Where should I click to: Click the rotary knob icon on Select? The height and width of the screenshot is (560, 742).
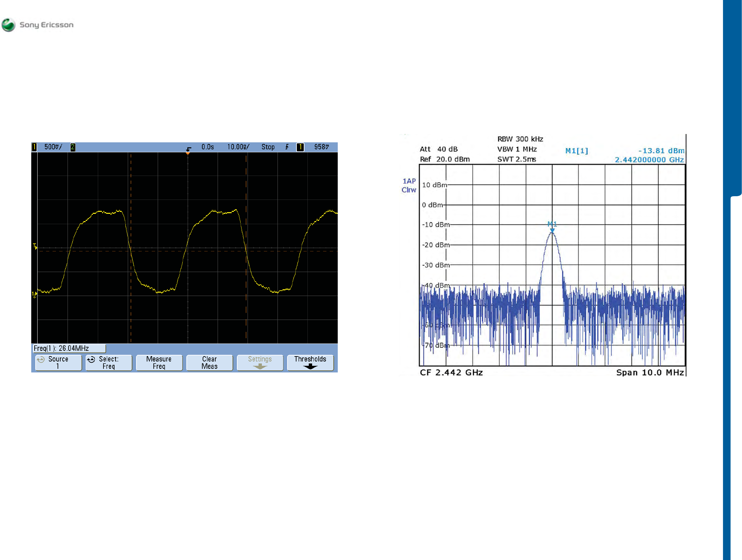(91, 359)
